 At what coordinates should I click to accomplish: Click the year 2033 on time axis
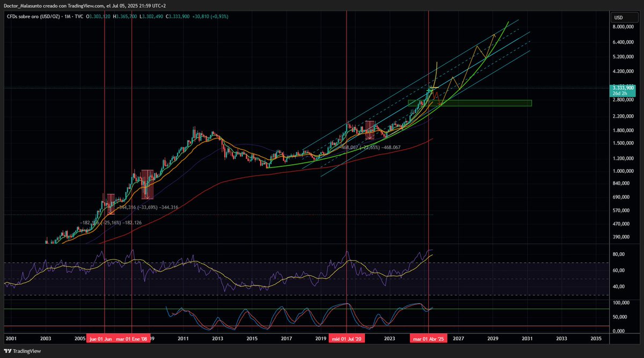561,339
